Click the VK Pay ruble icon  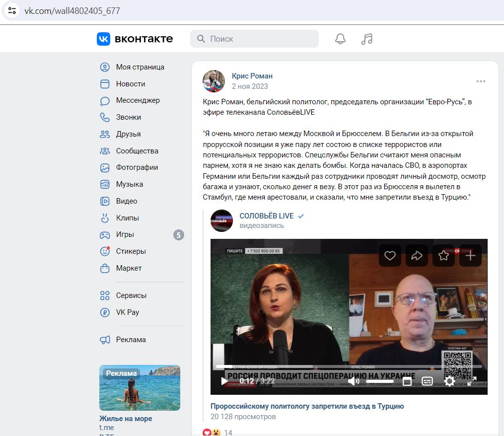click(x=105, y=312)
